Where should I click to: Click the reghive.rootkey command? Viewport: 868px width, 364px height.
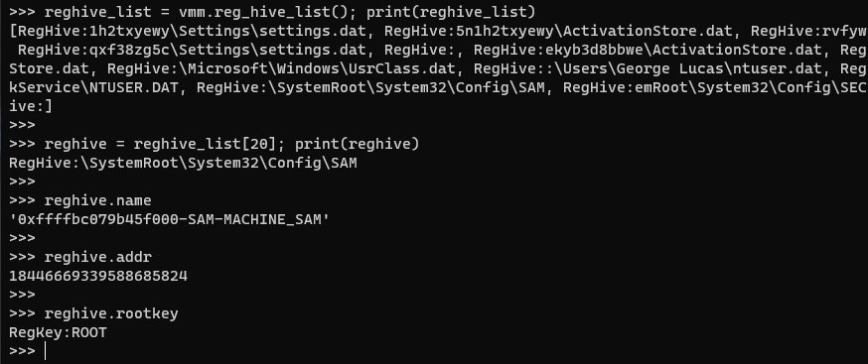point(111,314)
